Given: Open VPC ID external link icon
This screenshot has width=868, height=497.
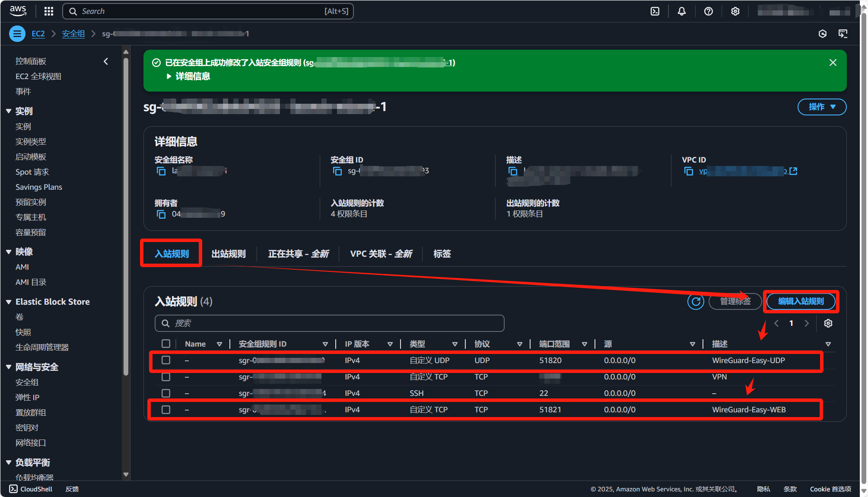Looking at the screenshot, I should coord(793,171).
